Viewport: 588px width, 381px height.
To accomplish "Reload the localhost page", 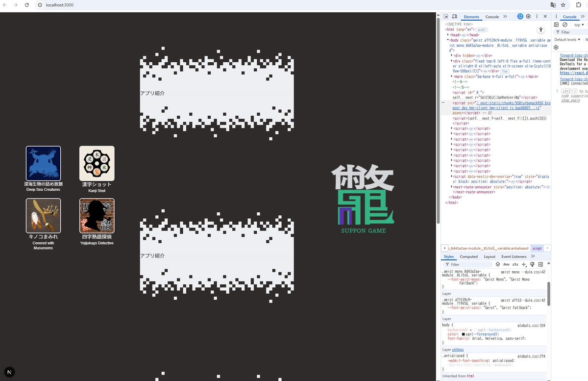I will click(x=28, y=5).
